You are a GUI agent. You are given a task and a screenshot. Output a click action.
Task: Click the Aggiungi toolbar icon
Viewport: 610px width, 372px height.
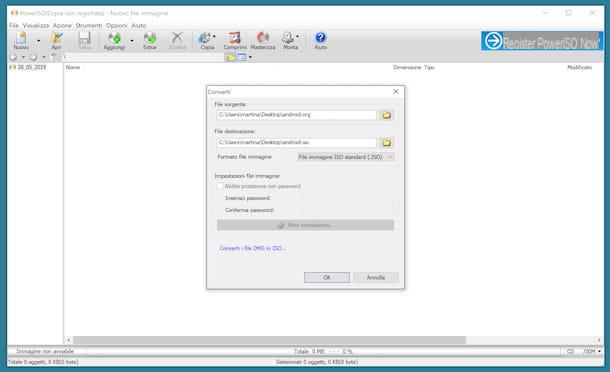pyautogui.click(x=114, y=40)
